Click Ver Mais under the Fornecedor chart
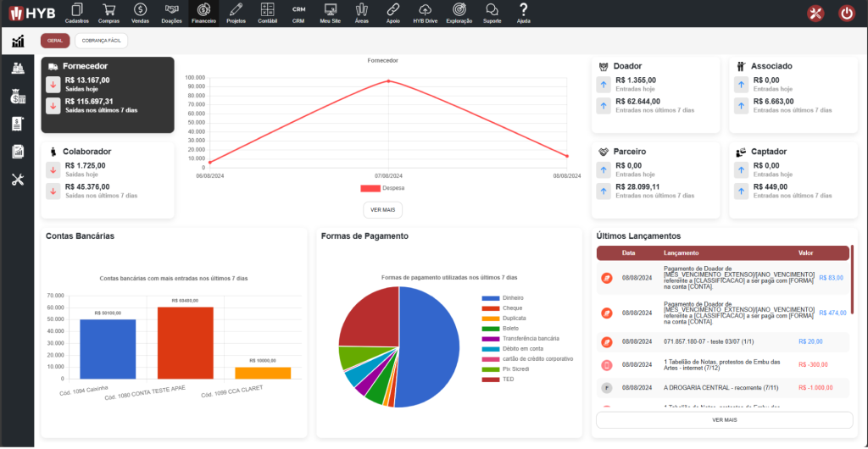The height and width of the screenshot is (449, 868). pyautogui.click(x=382, y=209)
